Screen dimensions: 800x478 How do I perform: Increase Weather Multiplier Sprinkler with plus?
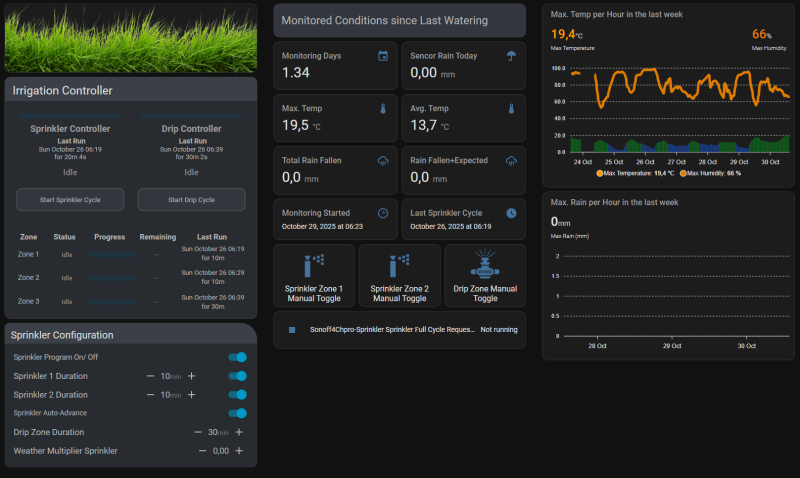[239, 451]
